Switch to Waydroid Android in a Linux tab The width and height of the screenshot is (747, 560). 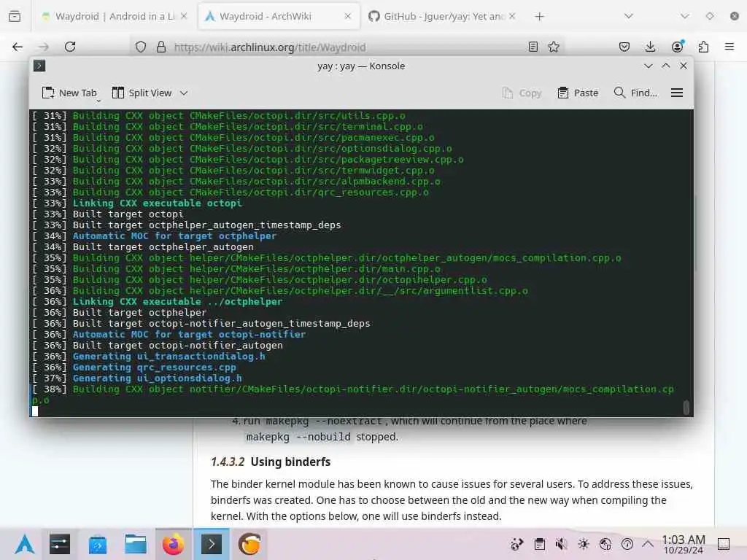coord(115,16)
